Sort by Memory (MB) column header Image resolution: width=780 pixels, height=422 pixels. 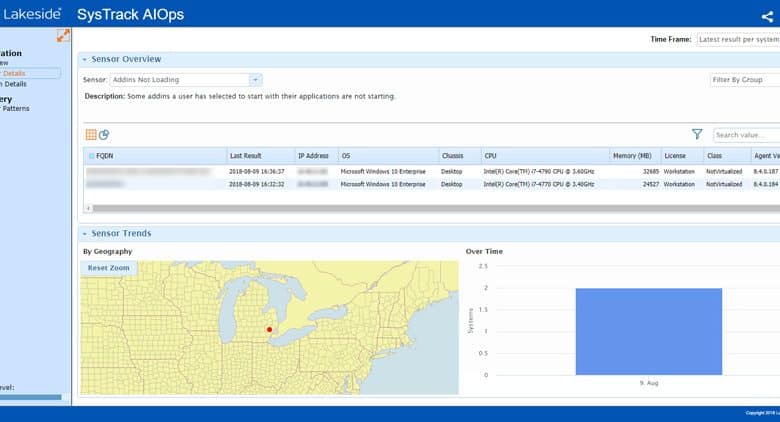[635, 156]
